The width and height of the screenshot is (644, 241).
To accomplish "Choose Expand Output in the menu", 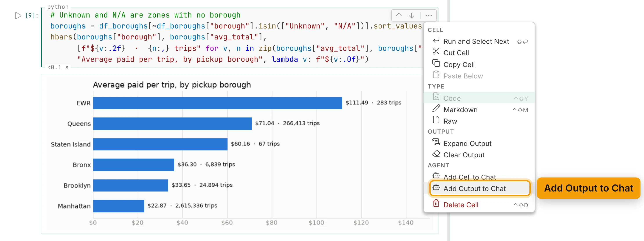I will 479,144.
